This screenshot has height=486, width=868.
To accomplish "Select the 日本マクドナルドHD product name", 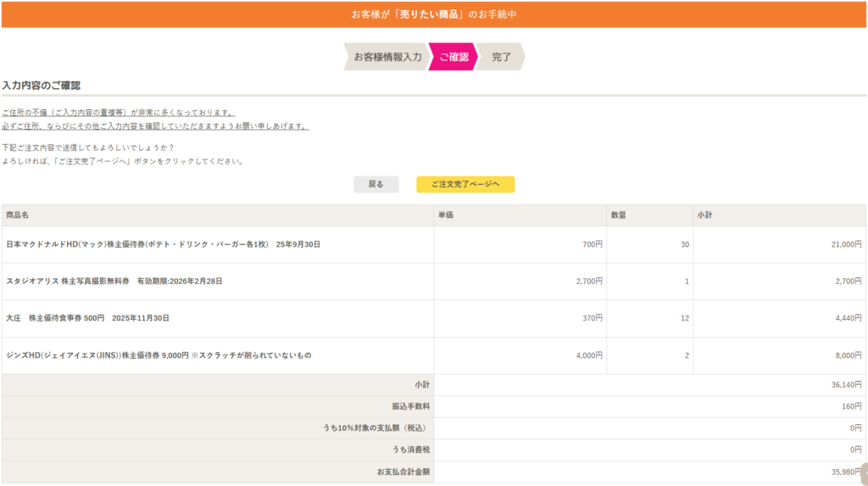I will [x=164, y=244].
